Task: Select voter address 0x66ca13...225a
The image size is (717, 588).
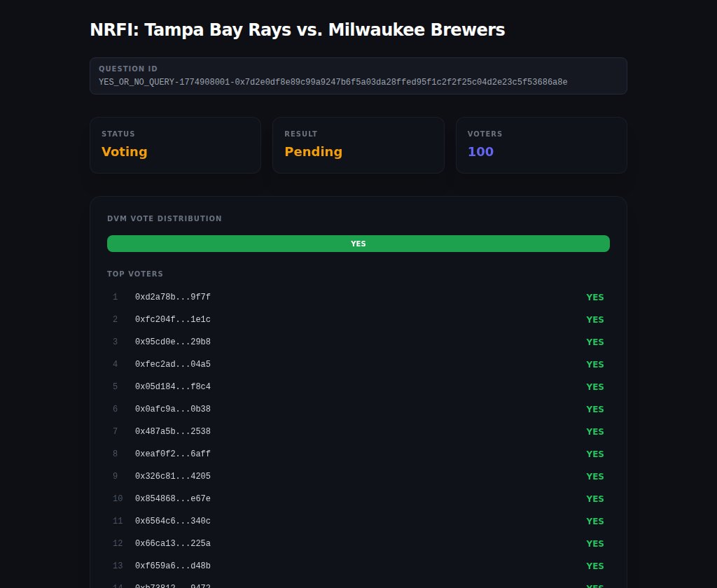Action: pyautogui.click(x=173, y=544)
